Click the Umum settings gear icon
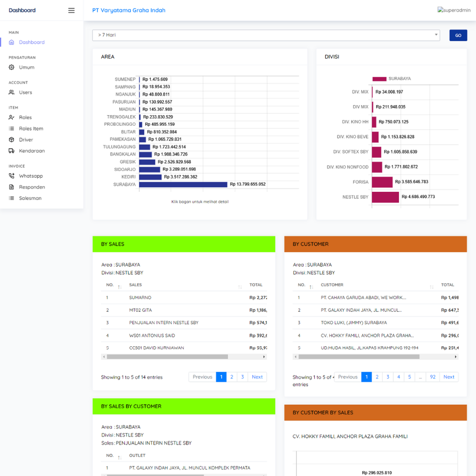The image size is (476, 476). 12,68
